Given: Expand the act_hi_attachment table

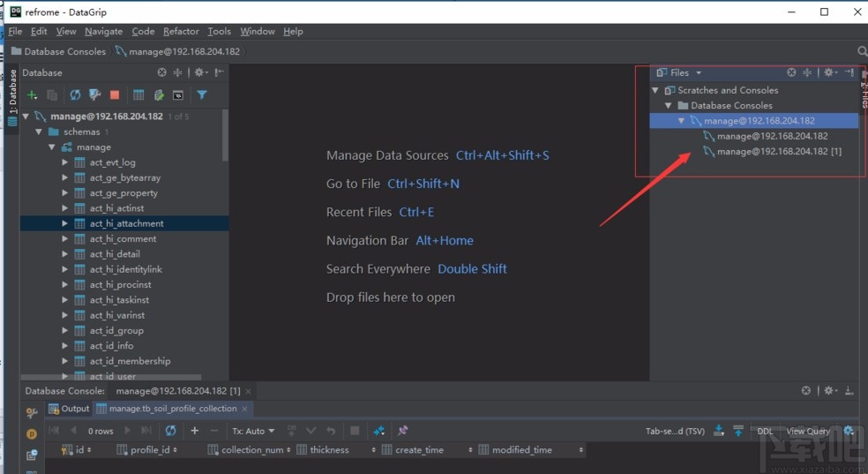Looking at the screenshot, I should [x=64, y=223].
